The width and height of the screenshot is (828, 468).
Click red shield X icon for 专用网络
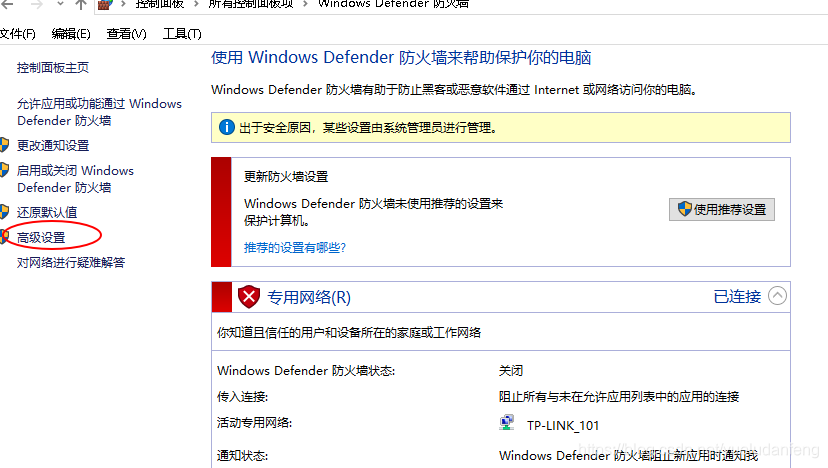coord(249,297)
